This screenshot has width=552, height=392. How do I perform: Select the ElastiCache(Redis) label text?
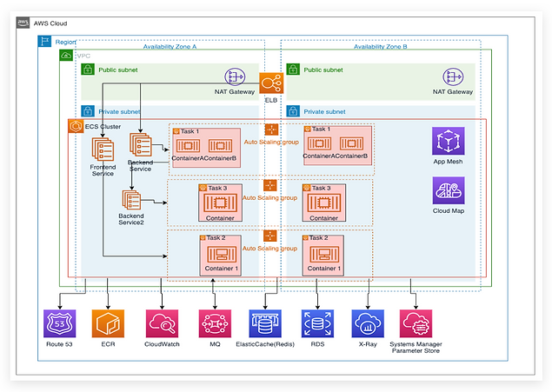pos(265,344)
